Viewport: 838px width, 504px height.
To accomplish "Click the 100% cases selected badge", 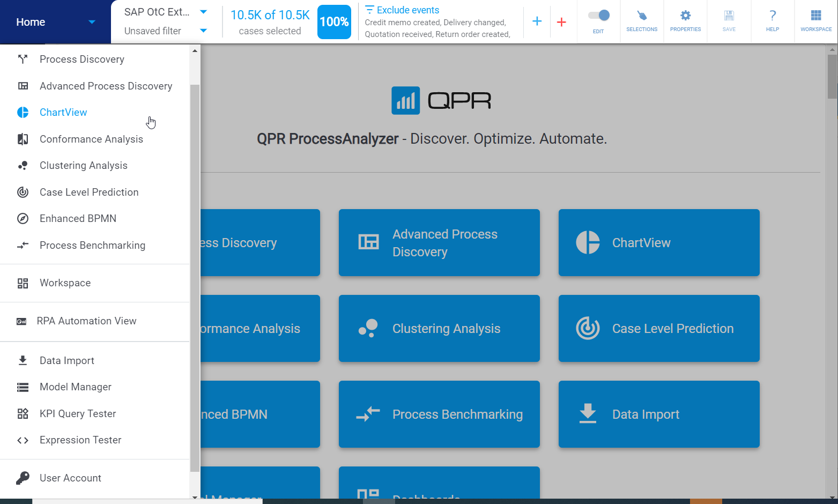I will point(334,22).
